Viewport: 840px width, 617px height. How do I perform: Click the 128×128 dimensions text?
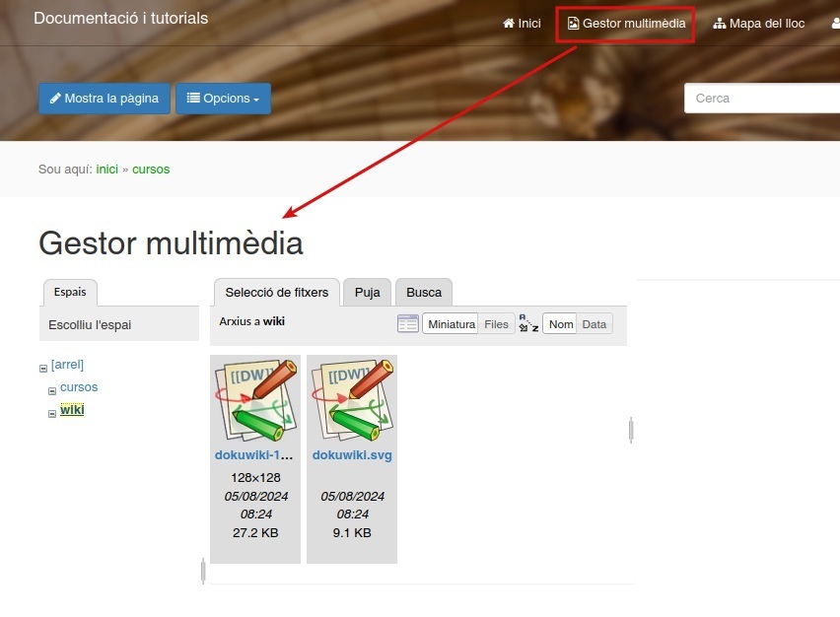[255, 478]
